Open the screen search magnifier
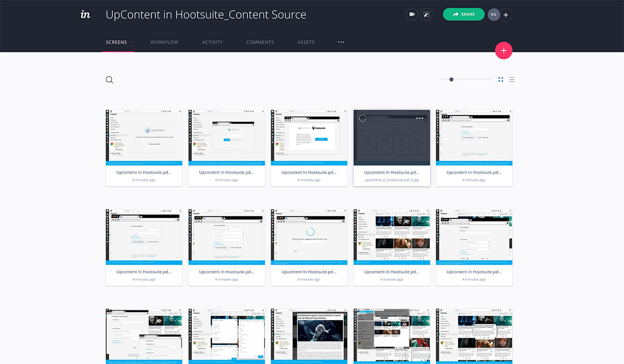Image resolution: width=624 pixels, height=364 pixels. click(109, 80)
